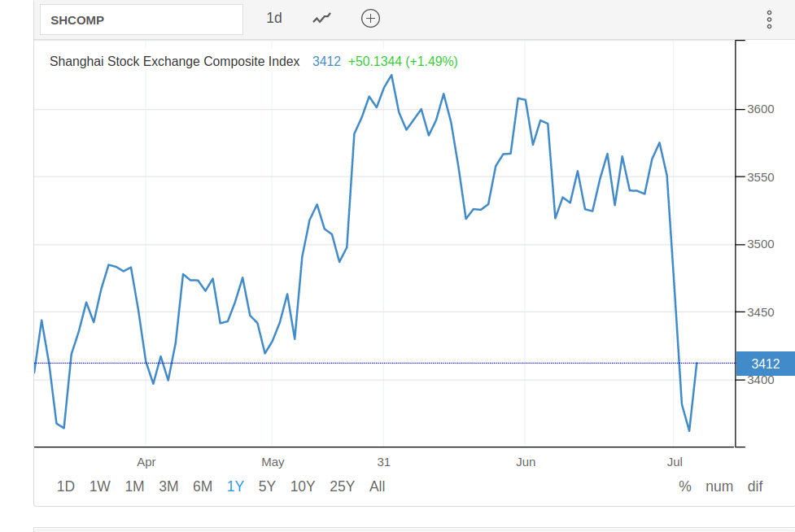Click the line chart type icon
This screenshot has height=532, width=795.
(321, 18)
